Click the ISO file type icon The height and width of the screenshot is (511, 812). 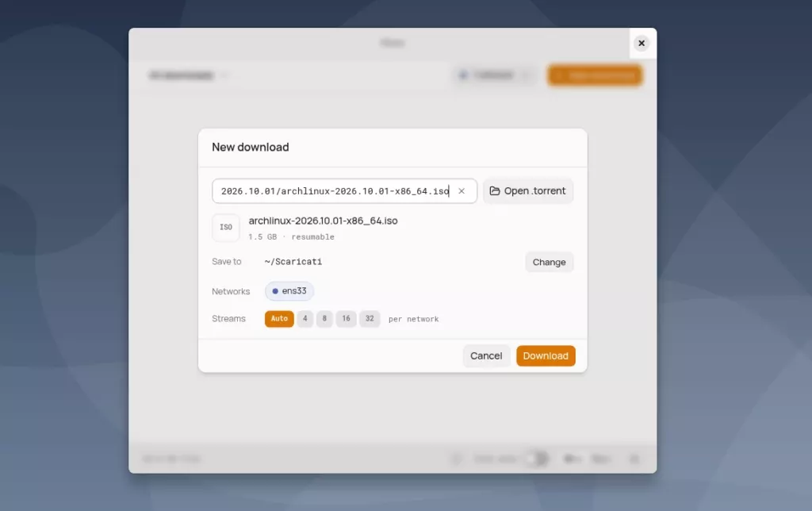226,228
